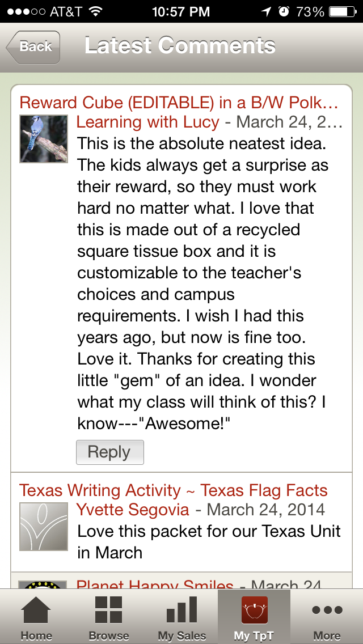
Task: Tap the Latest Comments title
Action: (x=180, y=46)
